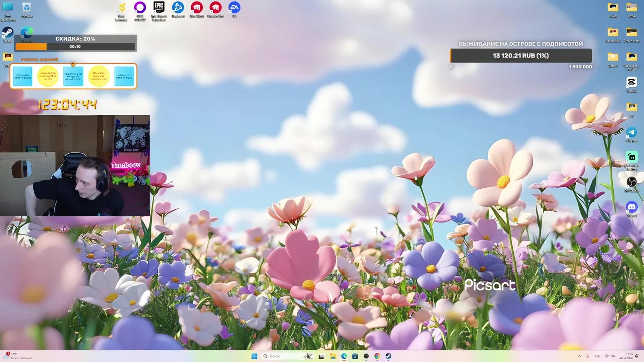
Task: Open the Фотки folder on desktop
Action: coord(632,10)
